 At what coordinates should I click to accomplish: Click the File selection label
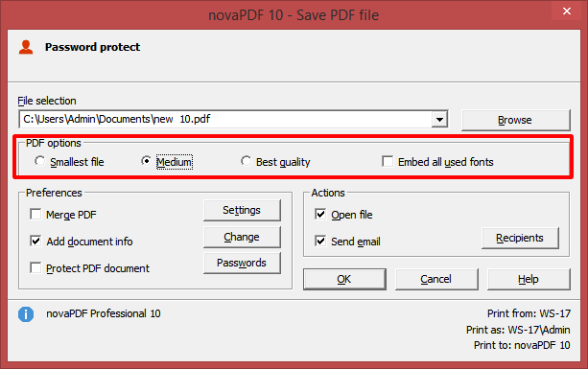(x=47, y=101)
